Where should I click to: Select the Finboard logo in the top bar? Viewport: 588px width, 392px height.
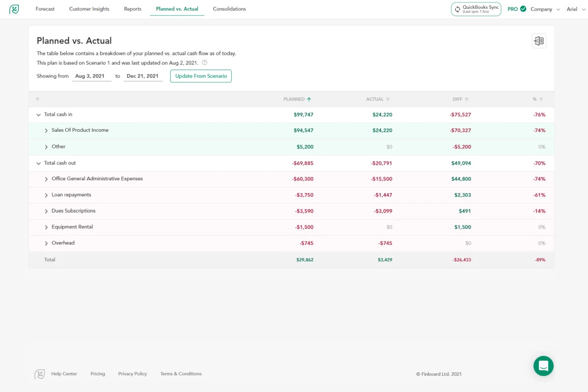tap(14, 9)
